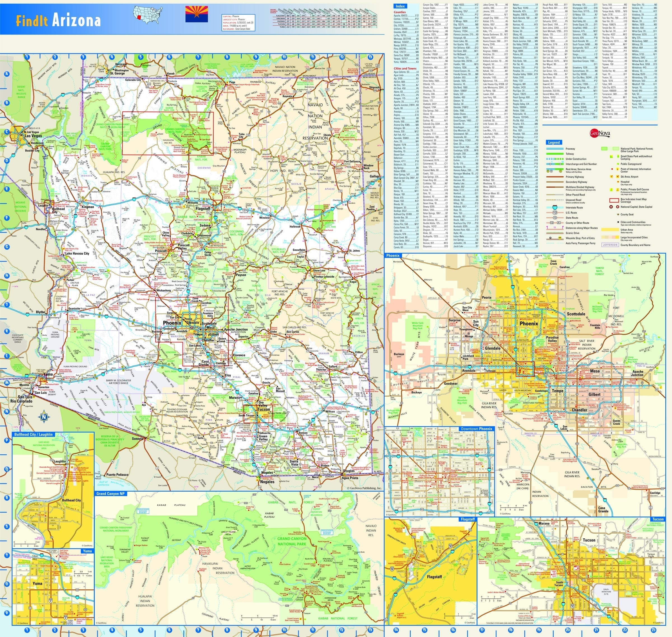
Task: Click the GeoNova logo above the legend
Action: pos(600,133)
